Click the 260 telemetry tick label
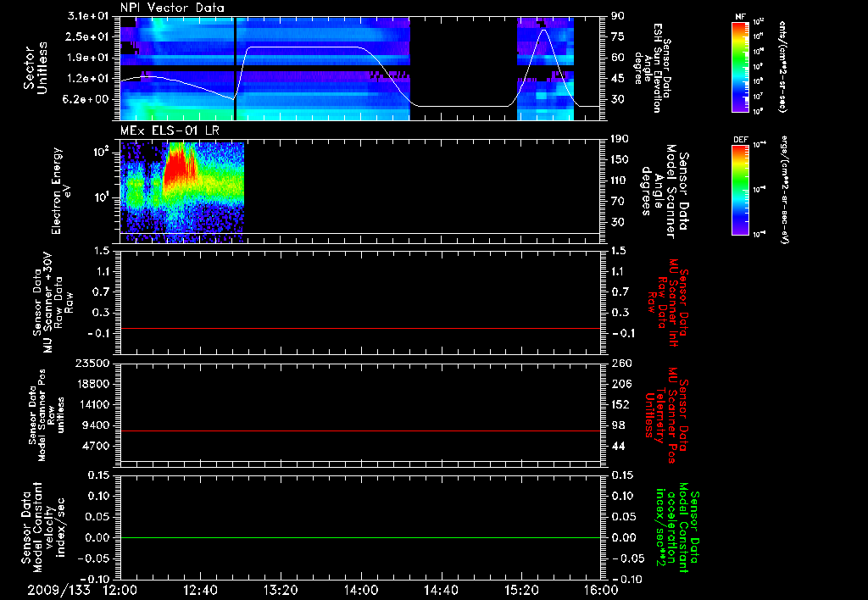The image size is (868, 600). (x=620, y=364)
